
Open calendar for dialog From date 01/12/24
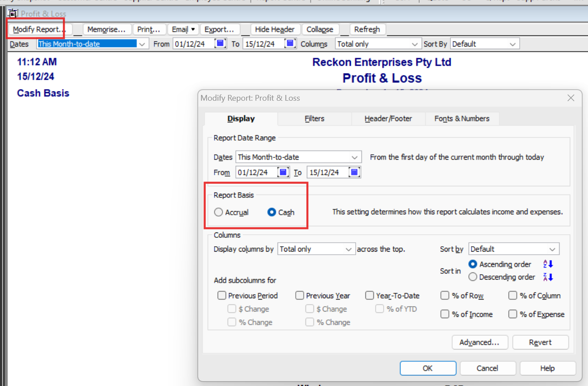(283, 172)
